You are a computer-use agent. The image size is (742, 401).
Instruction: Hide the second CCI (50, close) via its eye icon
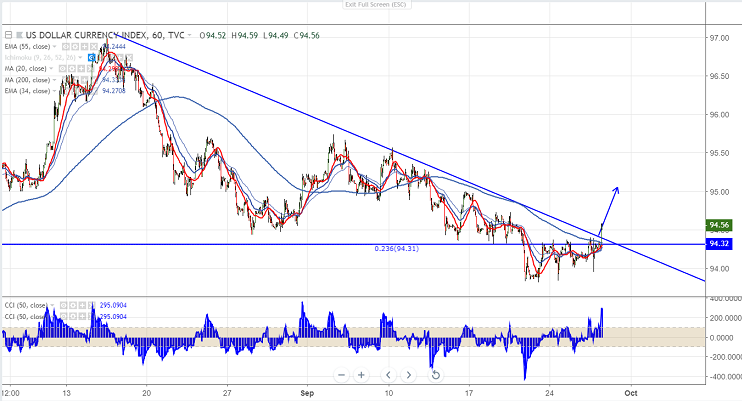[64, 316]
